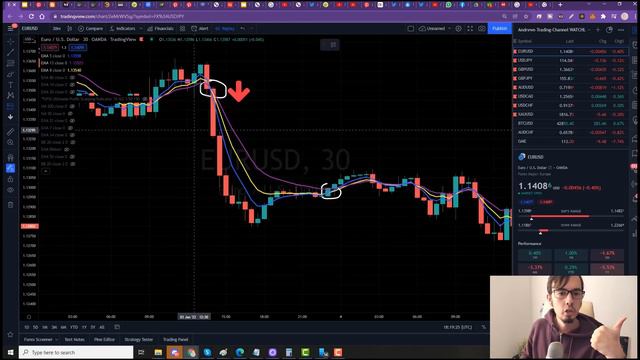This screenshot has width=640, height=360.
Task: Toggle visibility of the third dimmed EMA legend row
Action: coord(73,92)
